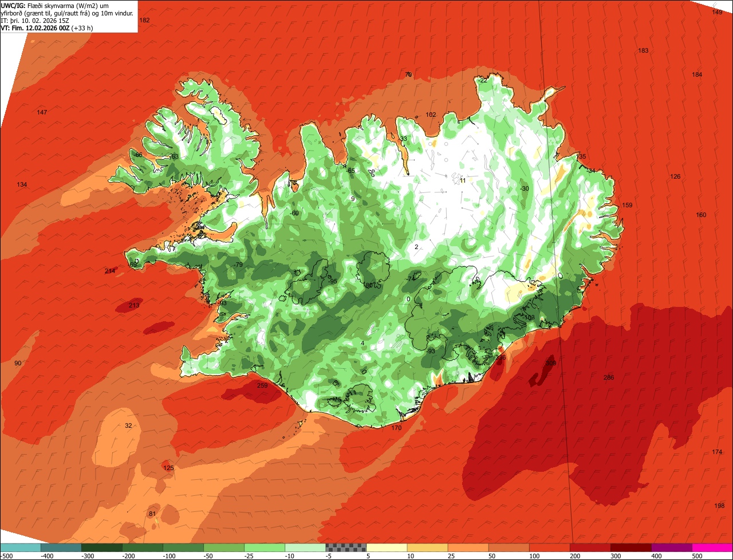Screen dimensions: 733x560
Task: Click the land value '-60' in west Iceland
Action: pyautogui.click(x=295, y=213)
